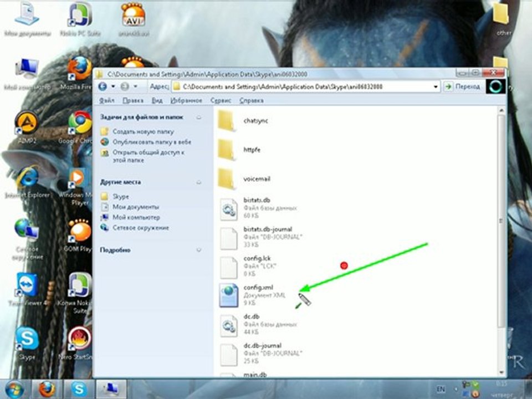Select the dc.db-journal file icon
The image size is (532, 399).
pos(229,355)
